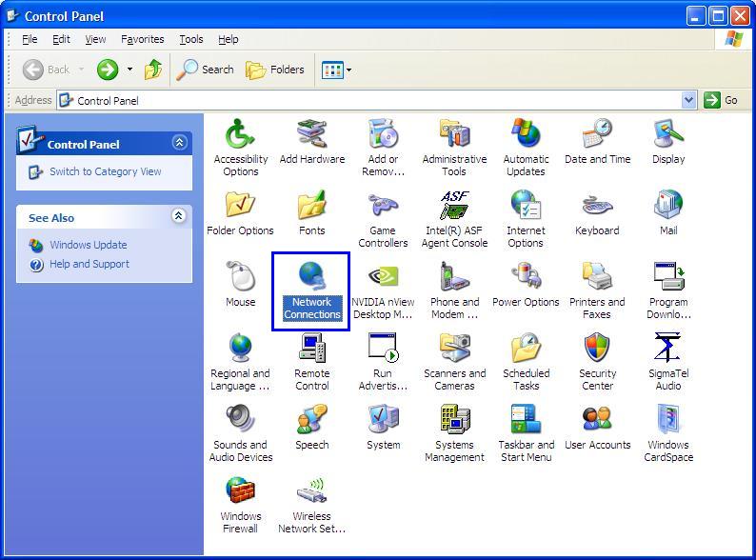Open Run Advertised Programs icon

[x=383, y=361]
